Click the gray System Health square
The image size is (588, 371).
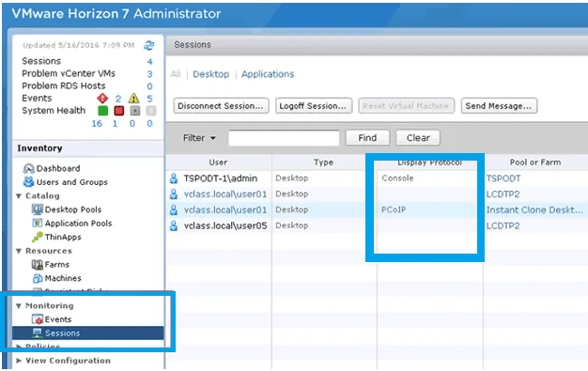coord(135,111)
